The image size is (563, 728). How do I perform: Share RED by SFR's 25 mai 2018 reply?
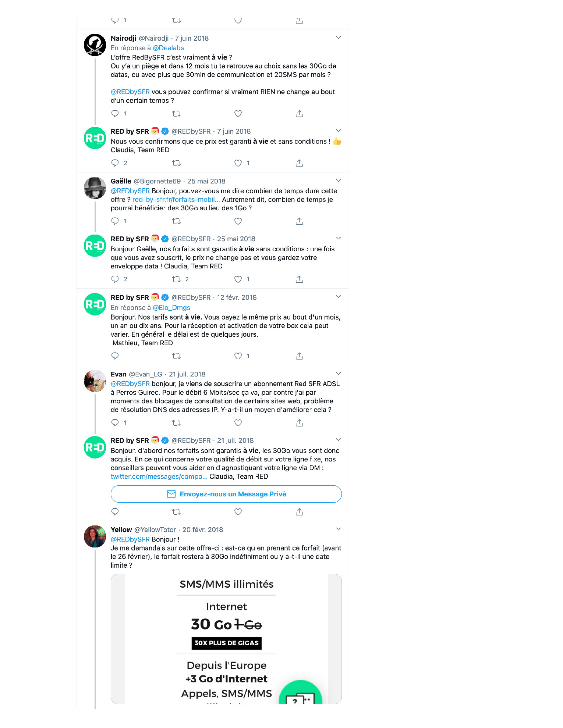click(300, 279)
